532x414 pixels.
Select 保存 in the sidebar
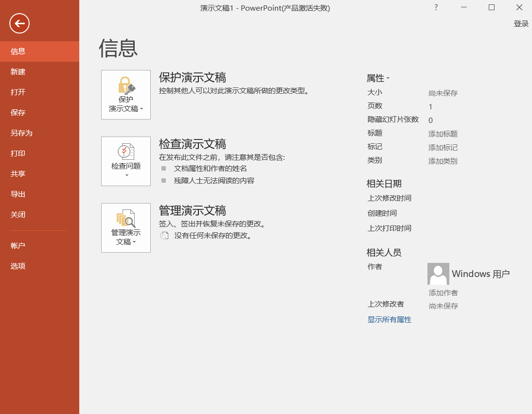pos(39,113)
